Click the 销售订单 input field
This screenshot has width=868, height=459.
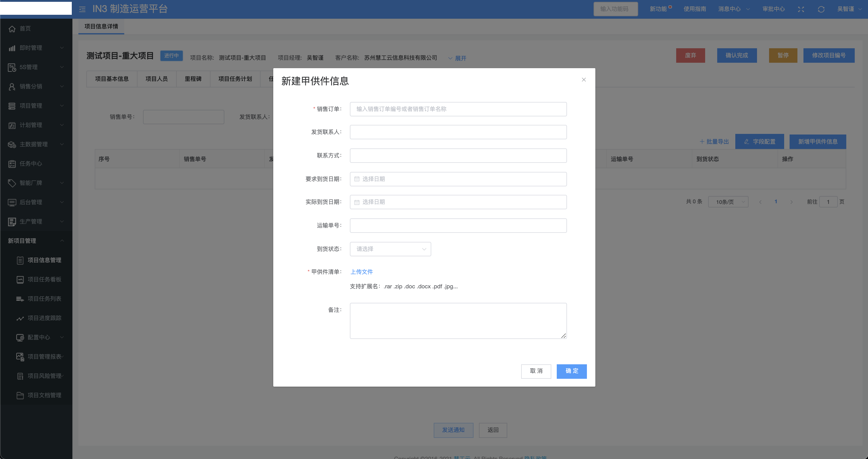(x=458, y=109)
